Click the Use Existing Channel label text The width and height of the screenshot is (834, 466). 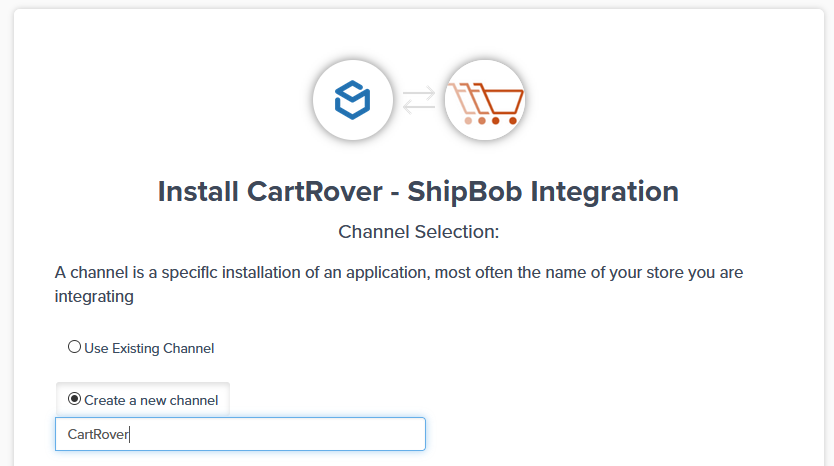point(149,348)
